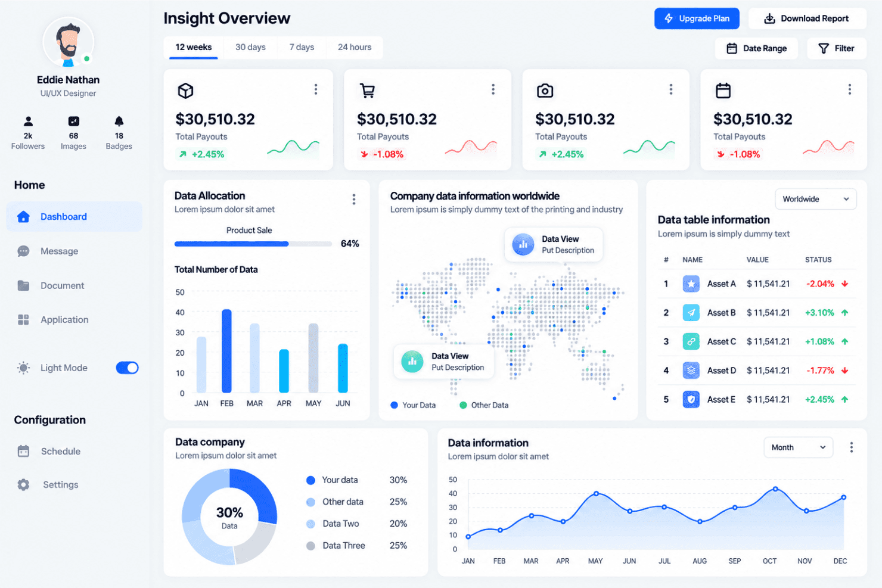Screen dimensions: 882x588
Task: Click the camera icon on payout card
Action: tap(545, 91)
